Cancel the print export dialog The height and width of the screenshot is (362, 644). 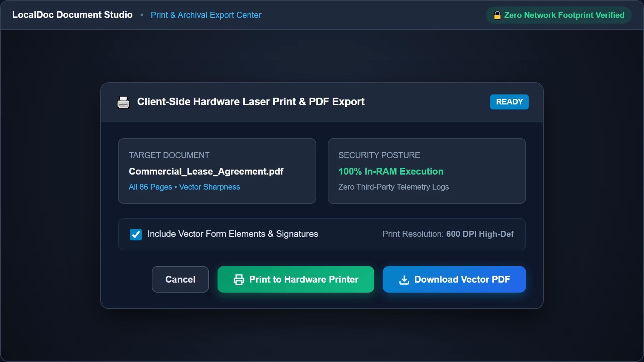pos(180,279)
